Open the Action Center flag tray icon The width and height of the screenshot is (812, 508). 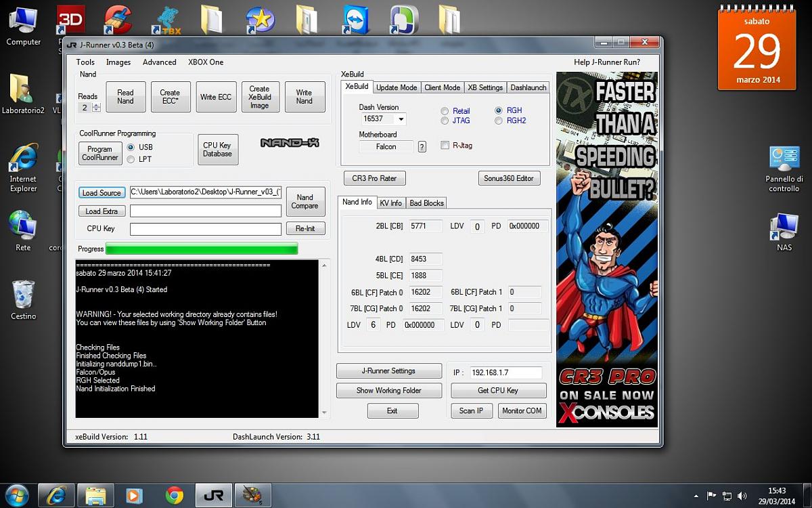click(712, 496)
